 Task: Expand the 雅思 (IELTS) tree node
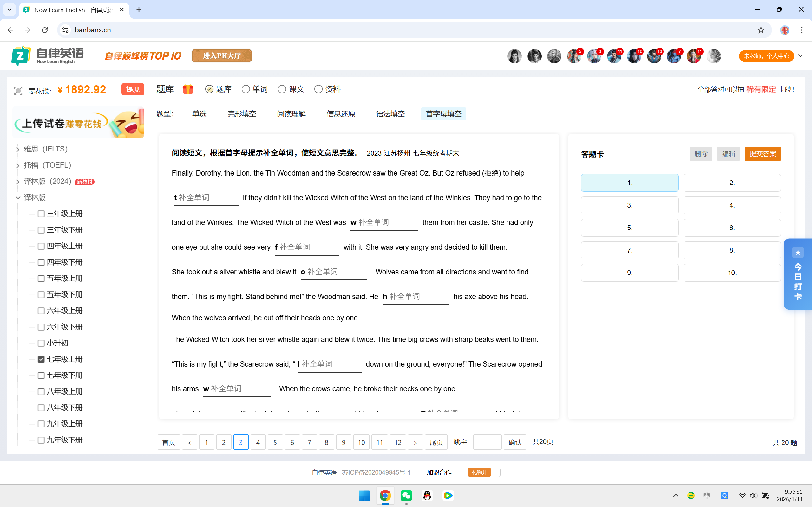click(x=18, y=149)
